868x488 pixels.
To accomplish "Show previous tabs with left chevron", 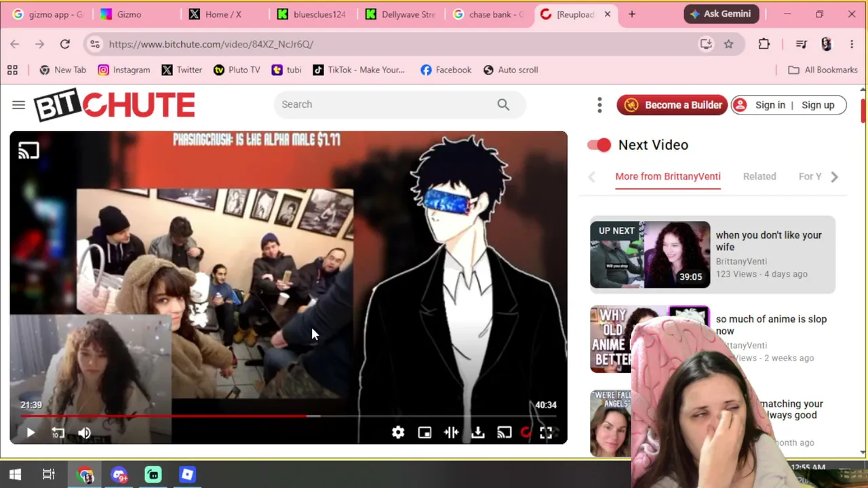I will pos(591,177).
